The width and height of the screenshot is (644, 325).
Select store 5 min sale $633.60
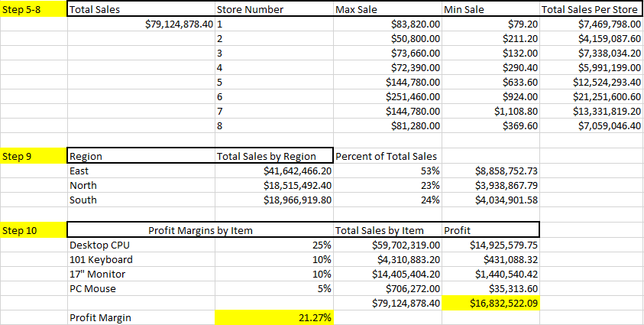tap(490, 82)
